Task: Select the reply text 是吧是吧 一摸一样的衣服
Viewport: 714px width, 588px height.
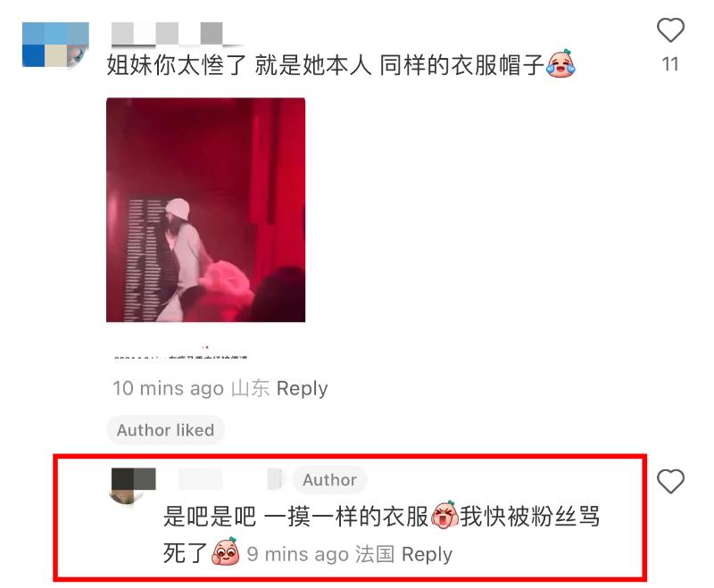Action: [x=296, y=516]
